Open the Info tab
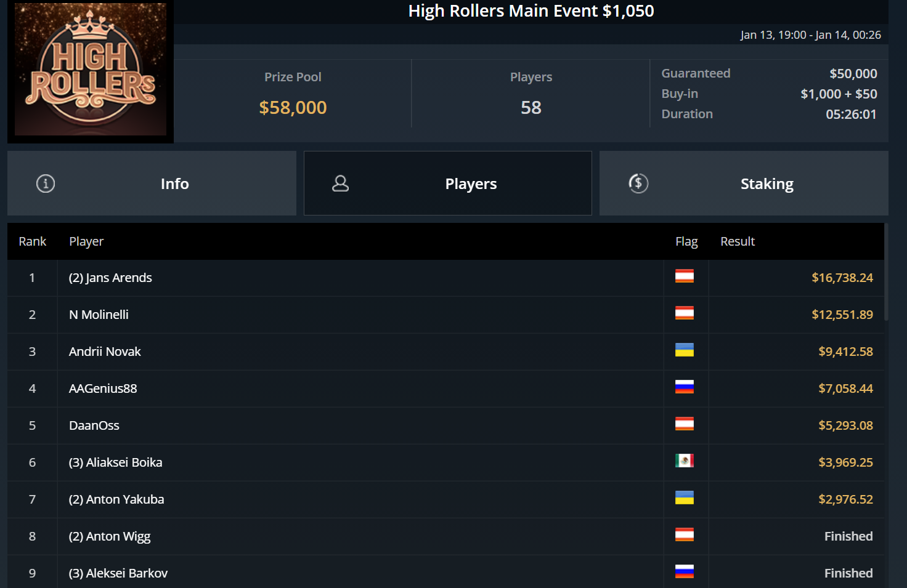The width and height of the screenshot is (907, 588). point(152,183)
